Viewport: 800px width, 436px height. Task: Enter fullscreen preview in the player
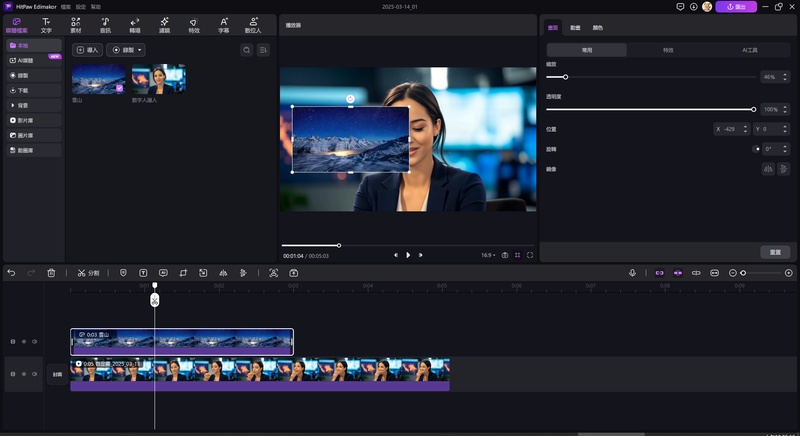click(530, 255)
